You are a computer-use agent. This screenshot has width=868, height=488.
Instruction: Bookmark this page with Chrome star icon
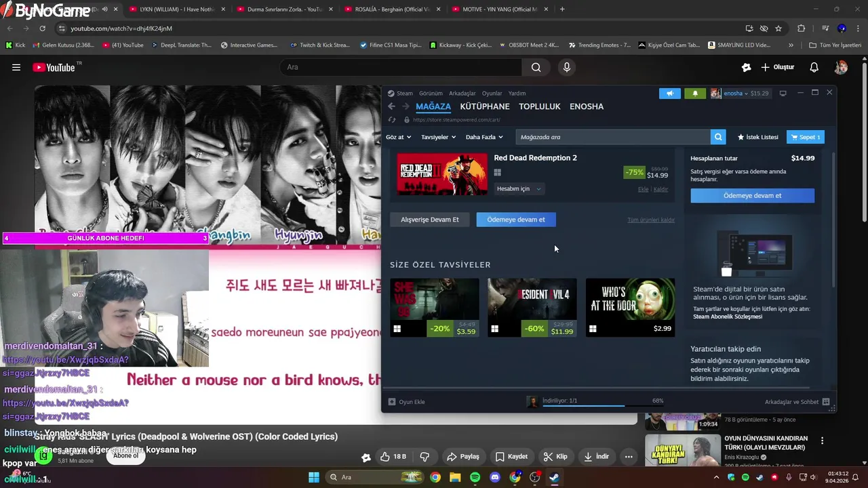[x=778, y=28]
